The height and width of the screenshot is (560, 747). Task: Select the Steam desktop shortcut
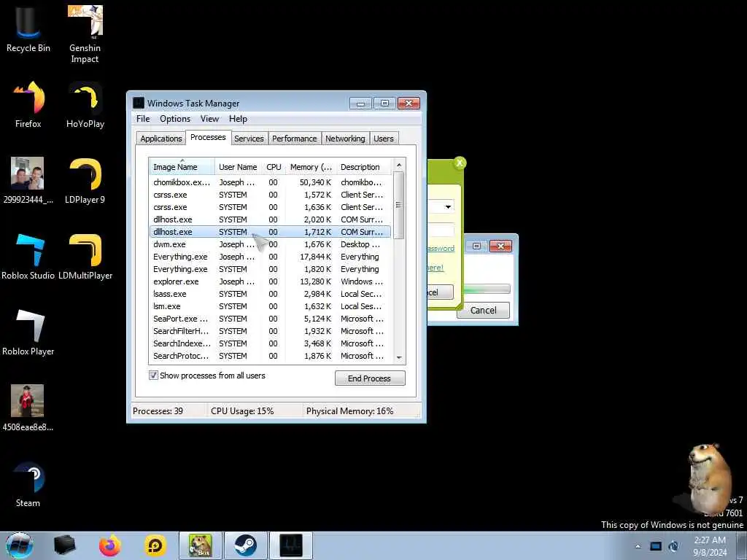tap(28, 484)
